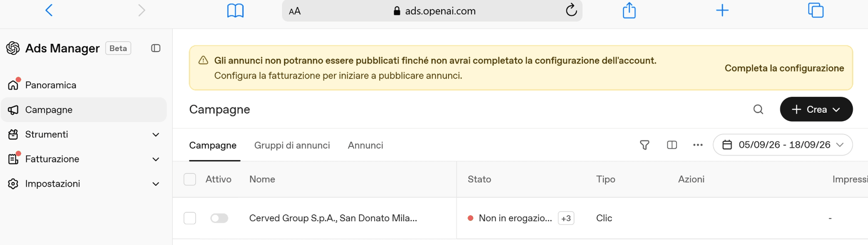868x245 pixels.
Task: Open the more options ellipsis
Action: pos(697,145)
